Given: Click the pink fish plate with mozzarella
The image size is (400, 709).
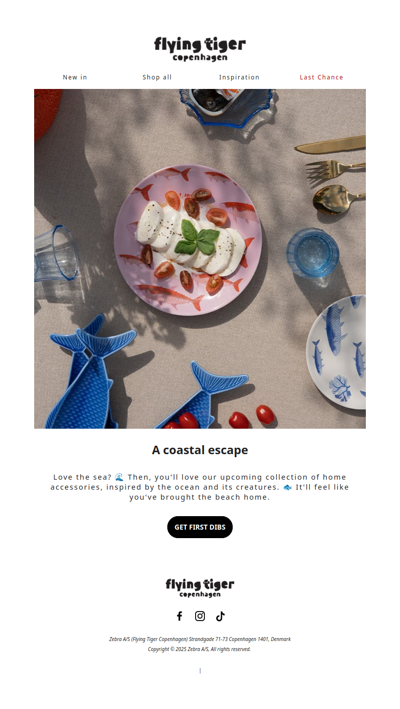Looking at the screenshot, I should (x=188, y=240).
